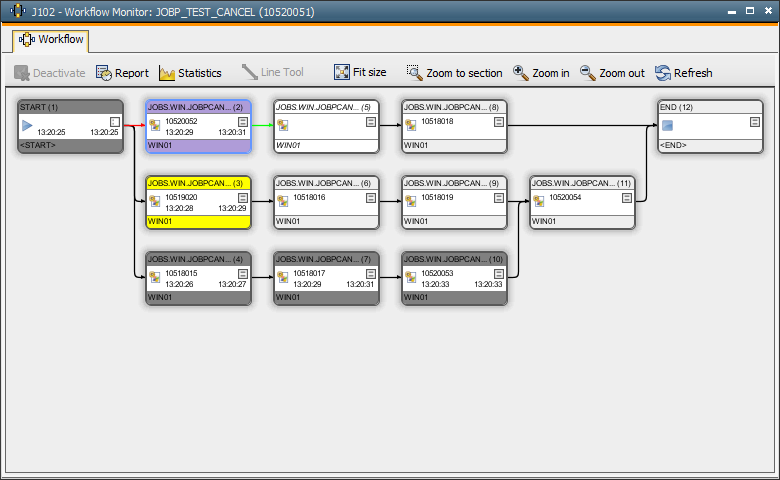Select Zoom to section tool
The width and height of the screenshot is (780, 480).
(415, 73)
